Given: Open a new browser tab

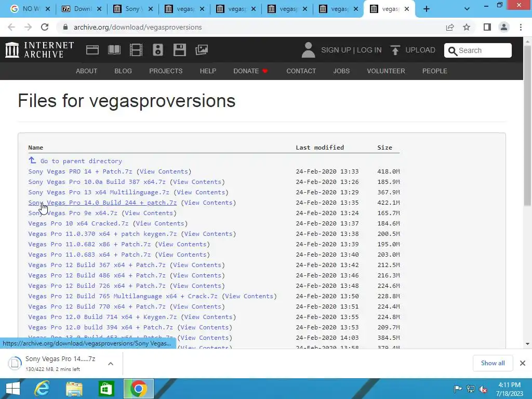Looking at the screenshot, I should pos(427,9).
